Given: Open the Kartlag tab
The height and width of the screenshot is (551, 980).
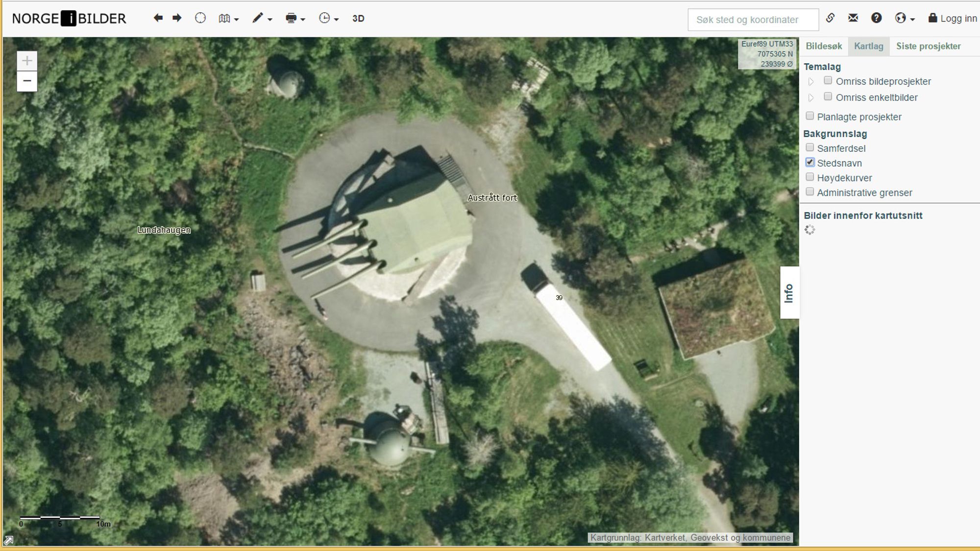Looking at the screenshot, I should click(x=869, y=46).
